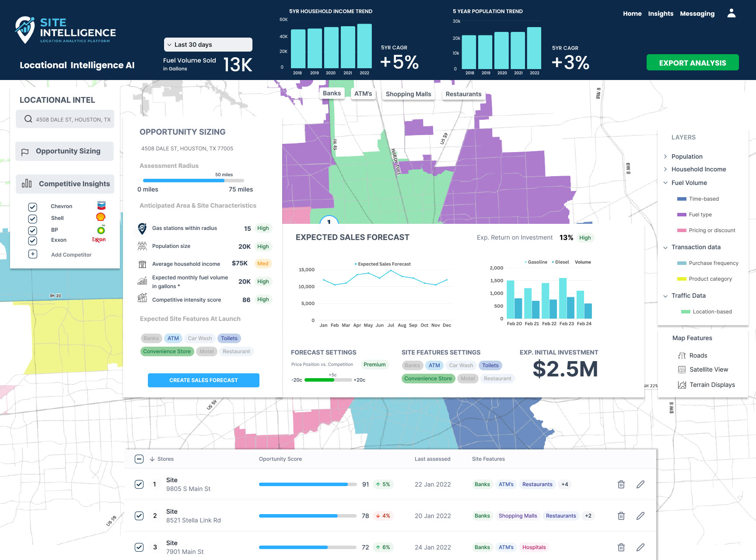
Task: Click the Export Analysis button
Action: (x=693, y=63)
